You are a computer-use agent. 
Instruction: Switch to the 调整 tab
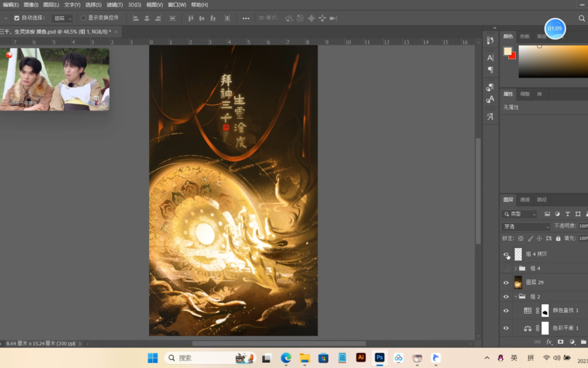point(525,94)
